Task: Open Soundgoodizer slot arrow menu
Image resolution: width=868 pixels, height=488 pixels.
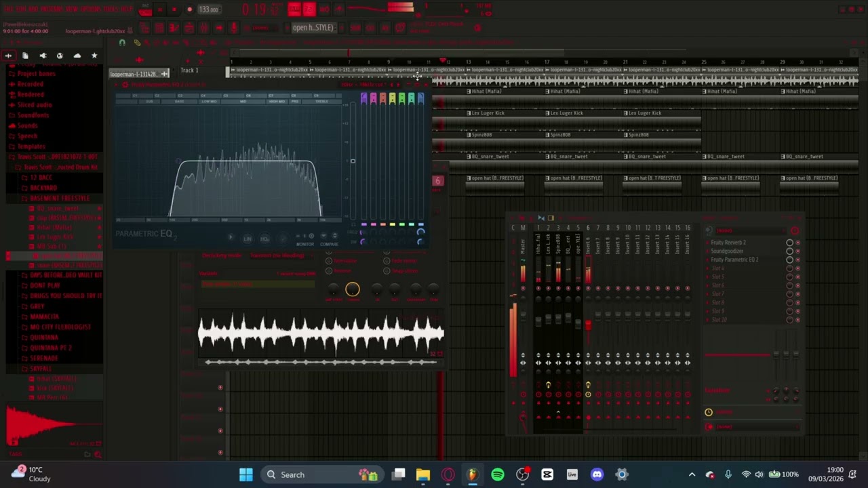Action: (707, 251)
